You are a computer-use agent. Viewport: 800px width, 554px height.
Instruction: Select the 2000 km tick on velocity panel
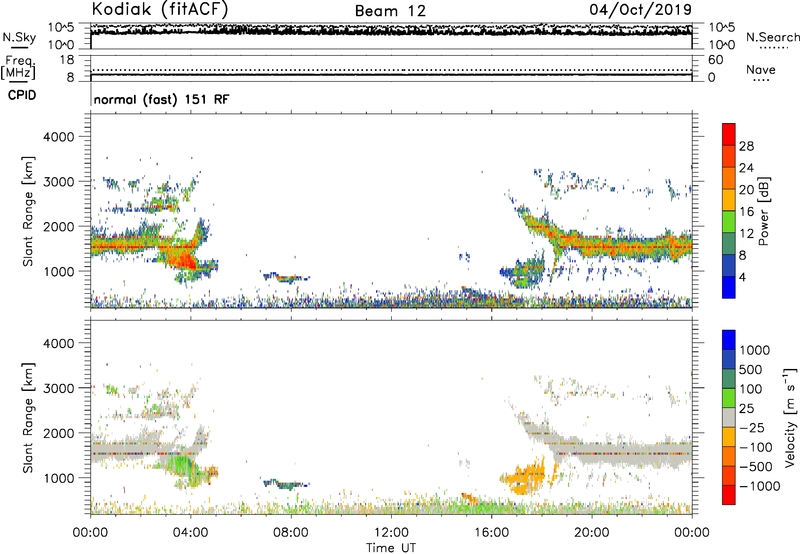(x=58, y=433)
